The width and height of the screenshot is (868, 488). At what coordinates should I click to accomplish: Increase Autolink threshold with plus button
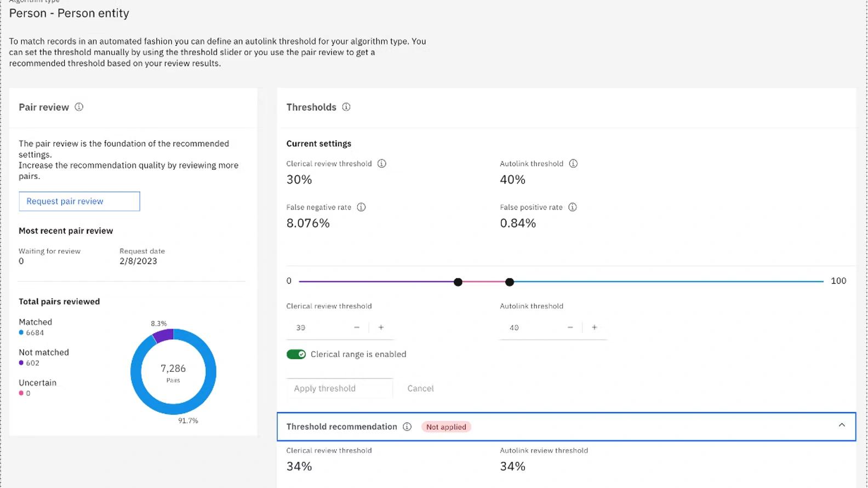(595, 328)
